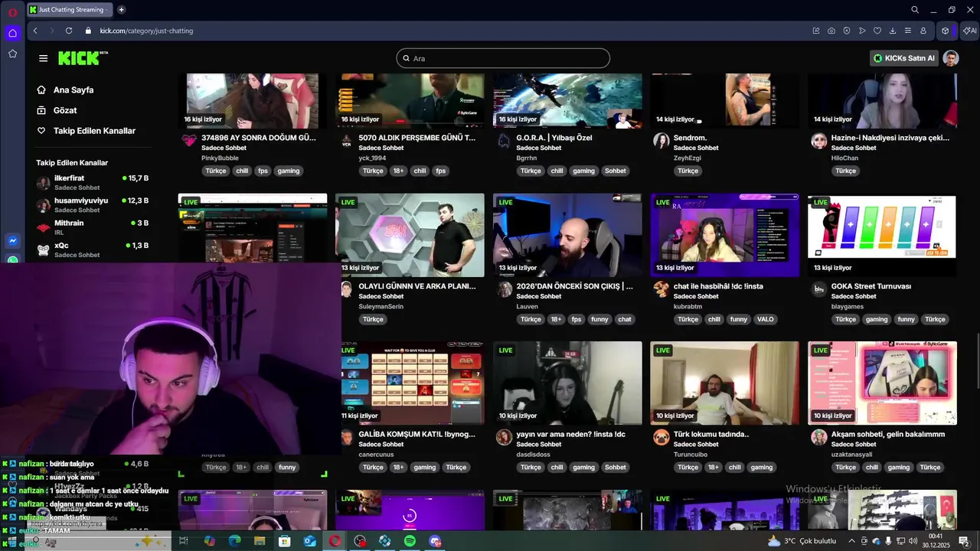Open PinkyBubble stream thumbnail

253,101
